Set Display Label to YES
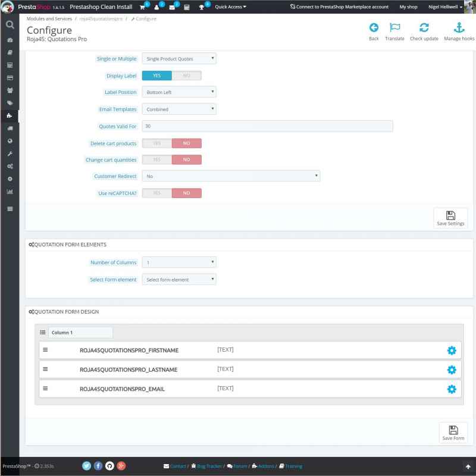Image resolution: width=476 pixels, height=476 pixels. [x=156, y=76]
